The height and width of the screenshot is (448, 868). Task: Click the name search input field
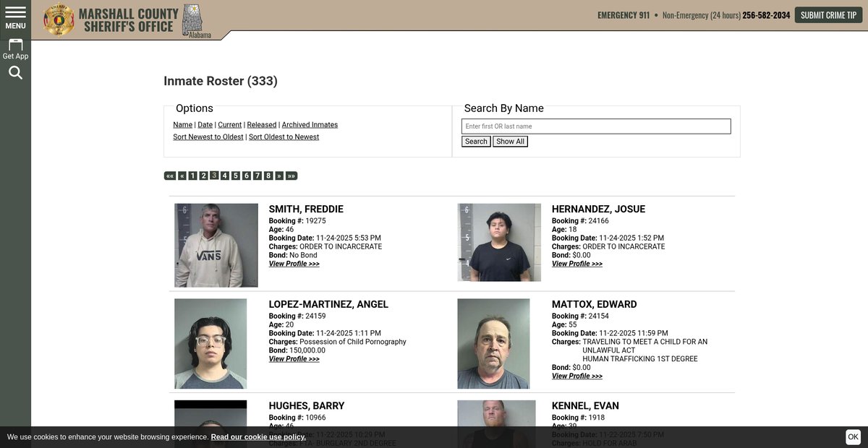[x=596, y=126]
